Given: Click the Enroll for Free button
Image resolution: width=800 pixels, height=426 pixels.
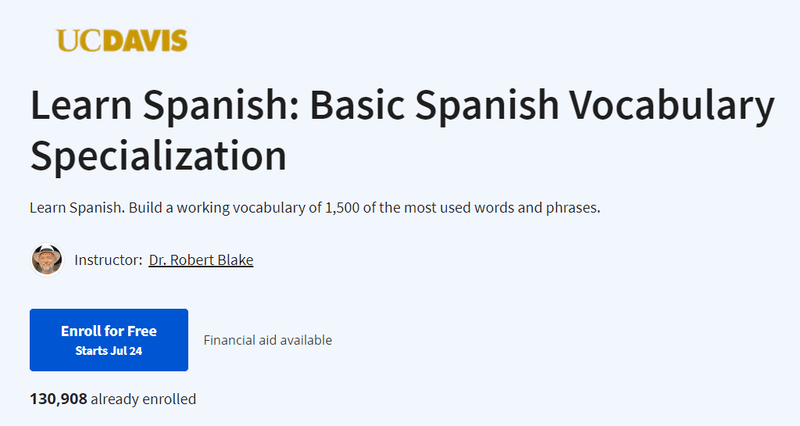Looking at the screenshot, I should tap(109, 340).
